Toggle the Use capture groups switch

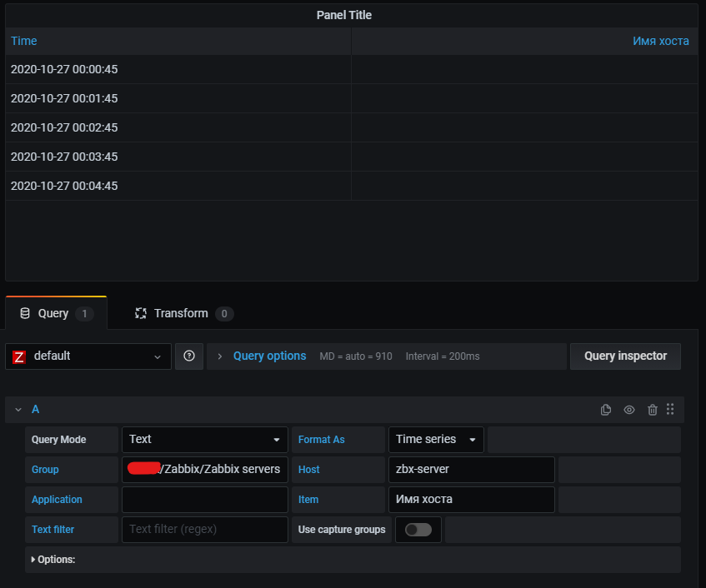[x=418, y=530]
